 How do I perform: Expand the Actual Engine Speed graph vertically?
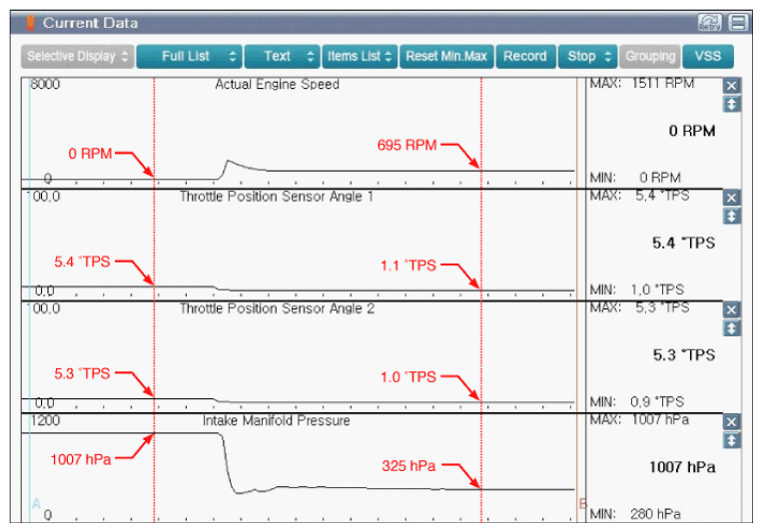click(x=731, y=104)
